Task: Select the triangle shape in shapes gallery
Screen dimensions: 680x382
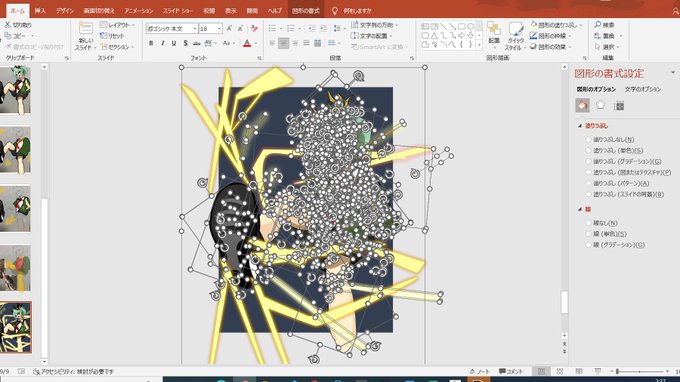Action: click(434, 36)
